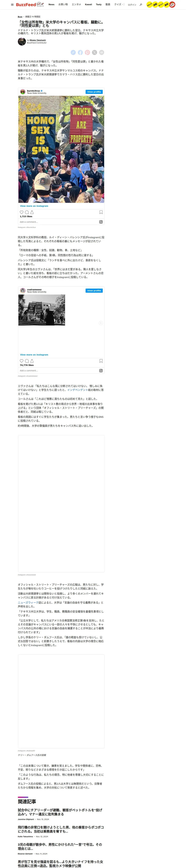The height and width of the screenshot is (868, 186).
Task: Like the coalrameeez Instagram post
Action: tap(22, 361)
